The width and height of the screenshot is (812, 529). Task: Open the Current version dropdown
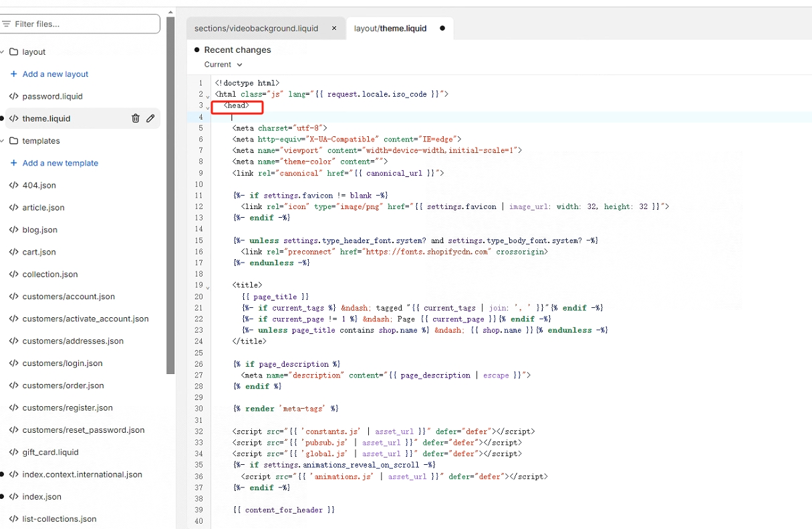[x=223, y=65]
